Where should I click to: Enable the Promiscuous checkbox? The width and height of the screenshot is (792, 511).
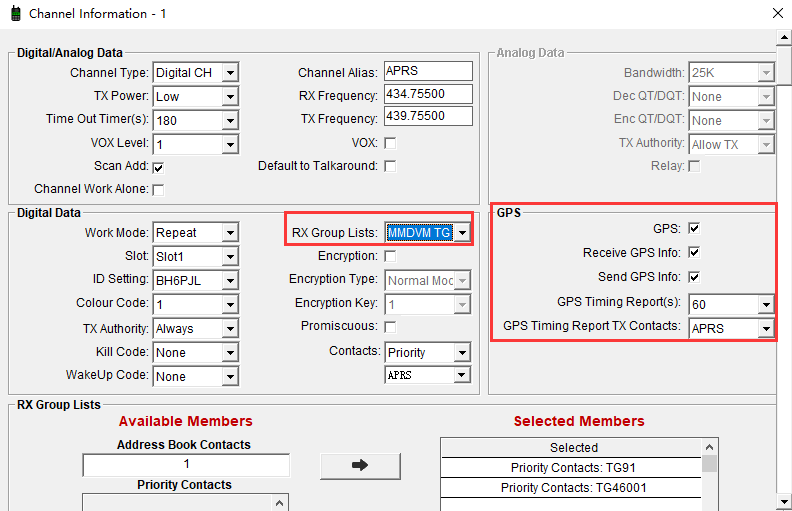tap(390, 327)
